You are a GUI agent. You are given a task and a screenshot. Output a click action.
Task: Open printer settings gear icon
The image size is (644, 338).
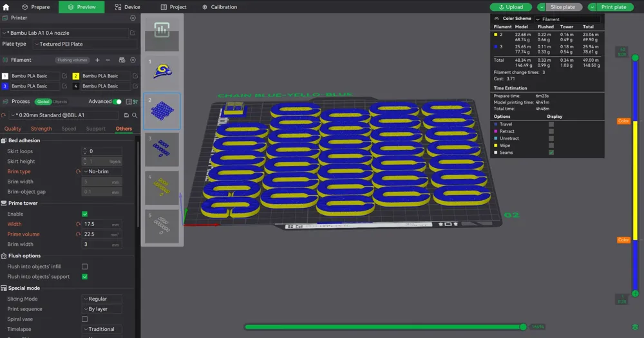tap(133, 18)
